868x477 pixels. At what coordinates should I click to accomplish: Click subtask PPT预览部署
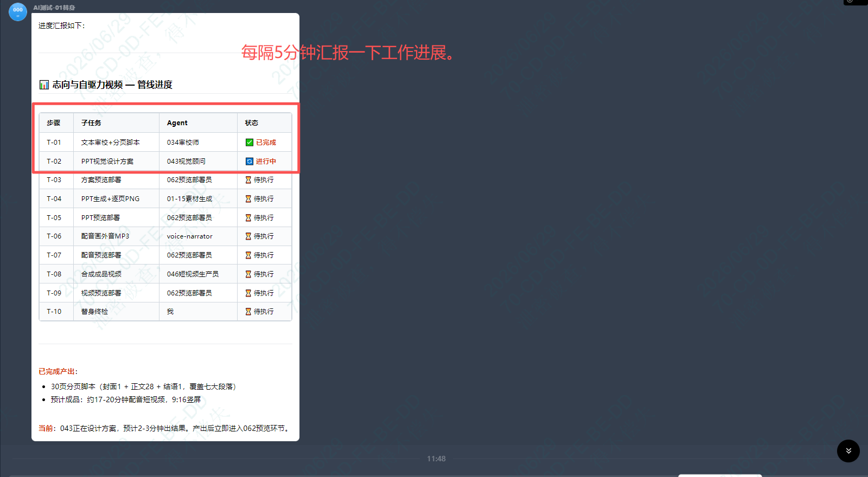pyautogui.click(x=100, y=218)
